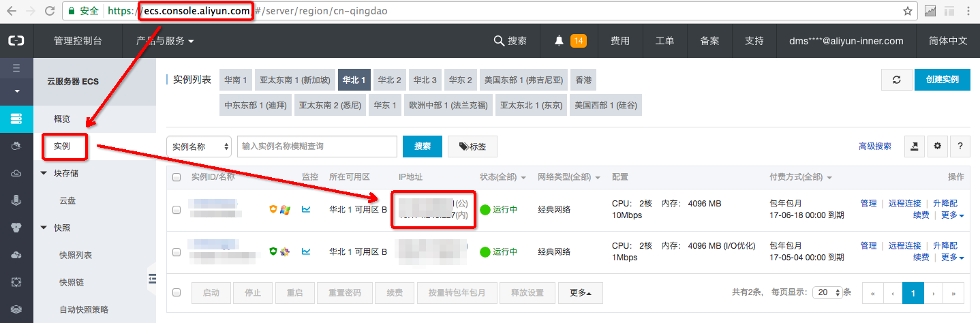Open the download-stack icon in left rail

pos(16,200)
